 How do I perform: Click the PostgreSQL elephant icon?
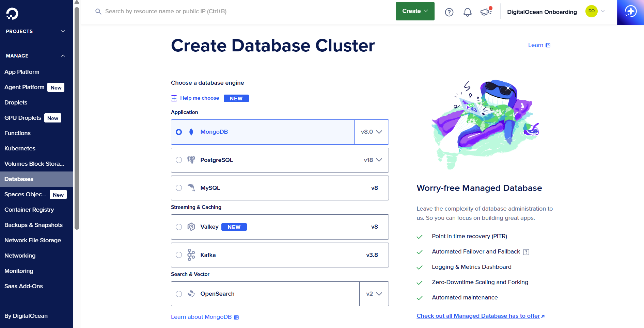pyautogui.click(x=191, y=160)
